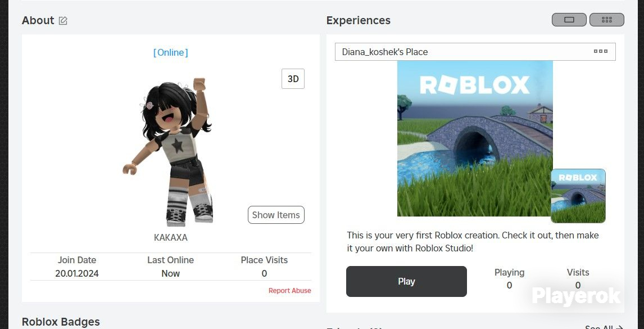Open three-dot menu on Diana_koshek's Place
The width and height of the screenshot is (644, 329).
click(x=601, y=51)
